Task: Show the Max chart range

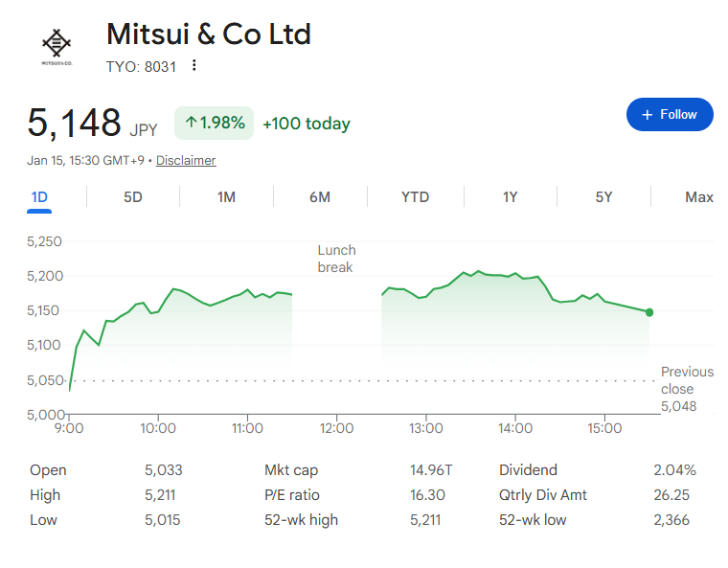Action: point(699,197)
